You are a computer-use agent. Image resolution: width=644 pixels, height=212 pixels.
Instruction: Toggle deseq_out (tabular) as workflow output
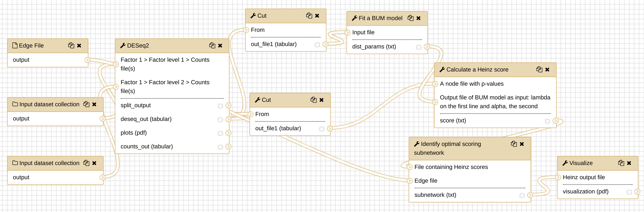tap(220, 119)
